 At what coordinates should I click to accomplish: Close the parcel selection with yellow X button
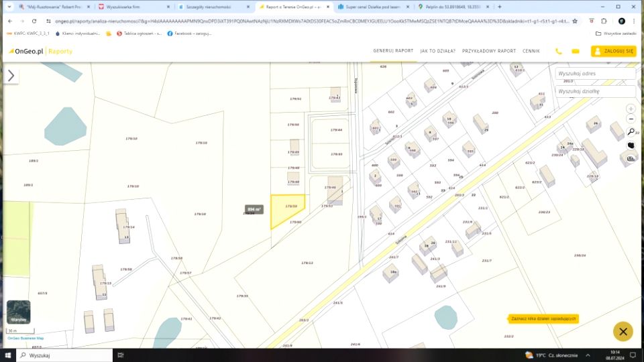[623, 332]
